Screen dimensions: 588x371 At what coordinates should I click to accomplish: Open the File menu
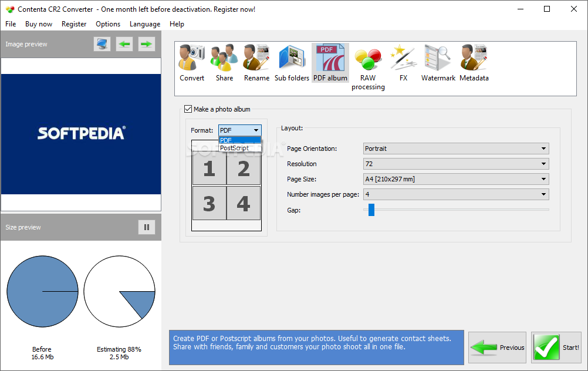point(11,24)
